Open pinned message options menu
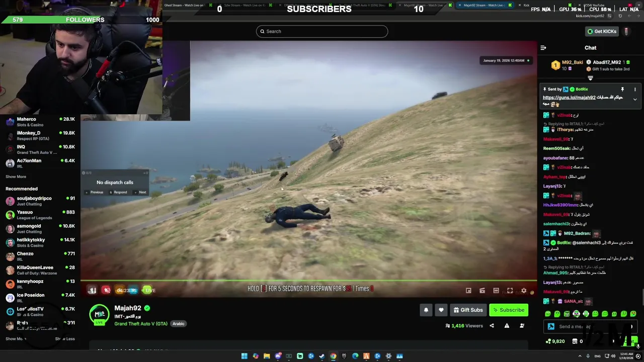This screenshot has height=362, width=644. tap(635, 89)
